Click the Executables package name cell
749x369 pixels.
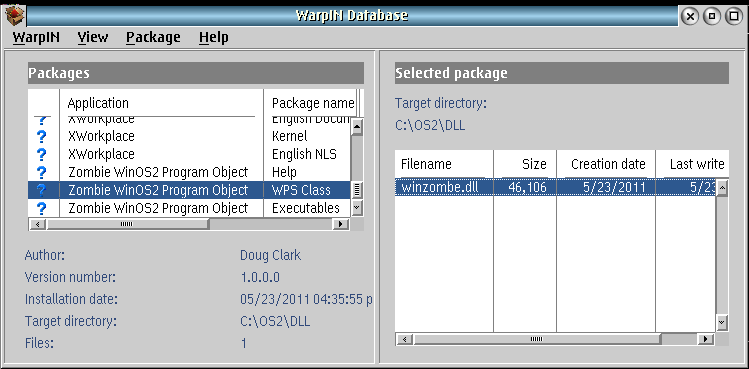point(306,208)
